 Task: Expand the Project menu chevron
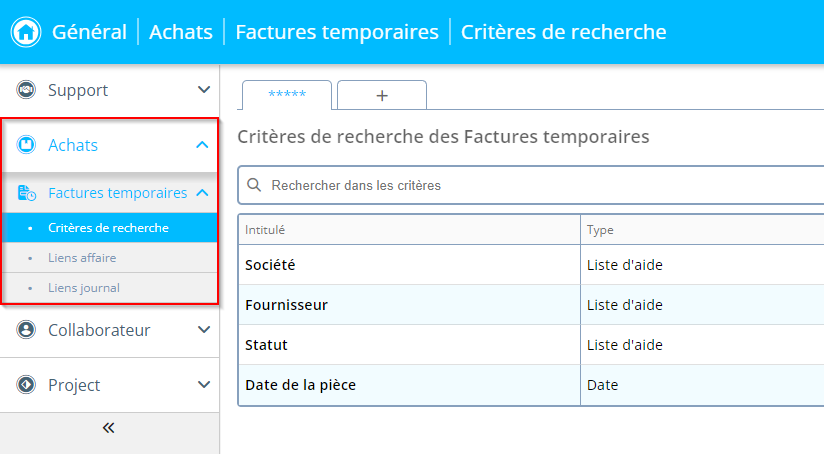click(203, 385)
